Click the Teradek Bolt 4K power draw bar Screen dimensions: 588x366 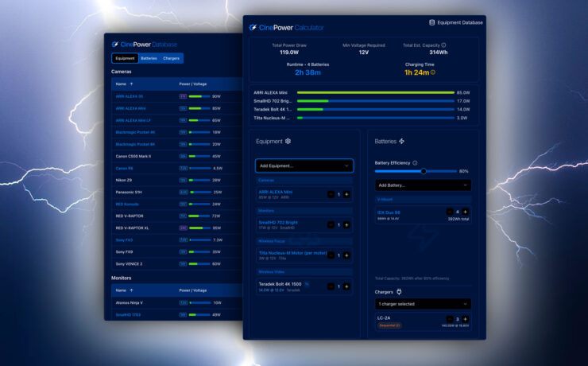375,109
